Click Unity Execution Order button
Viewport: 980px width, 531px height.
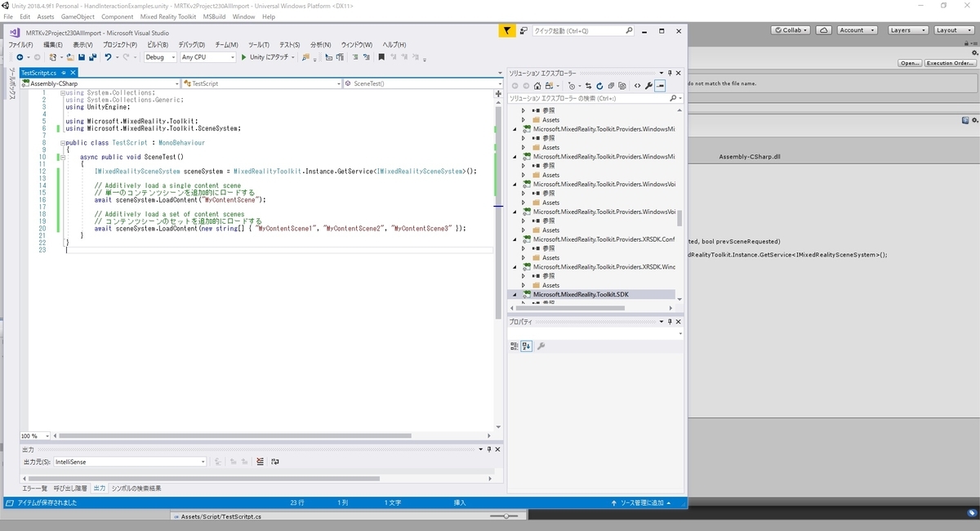[950, 63]
